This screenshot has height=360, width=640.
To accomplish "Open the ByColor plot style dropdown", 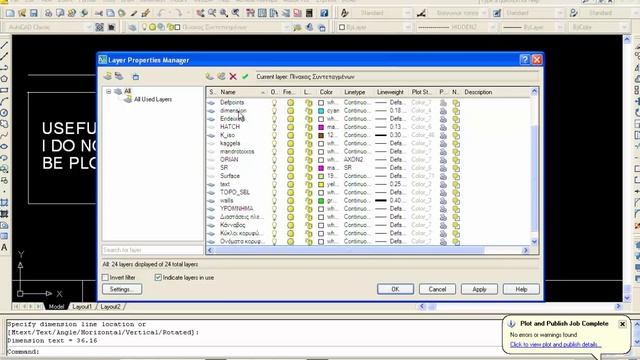I will 624,27.
